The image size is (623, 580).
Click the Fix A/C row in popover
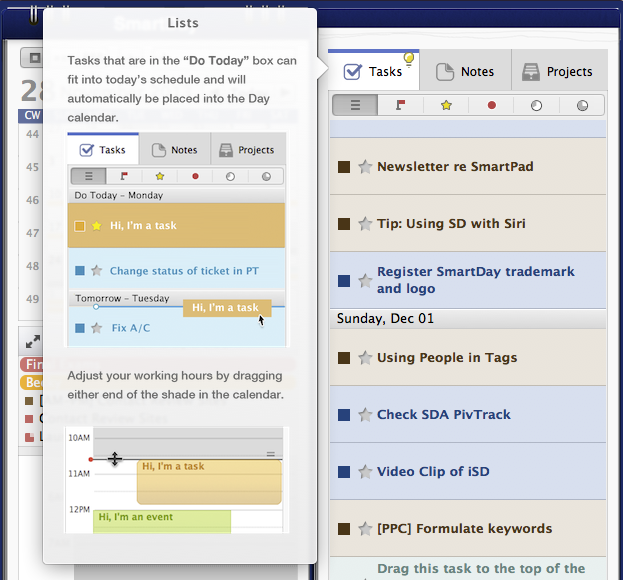coord(176,327)
